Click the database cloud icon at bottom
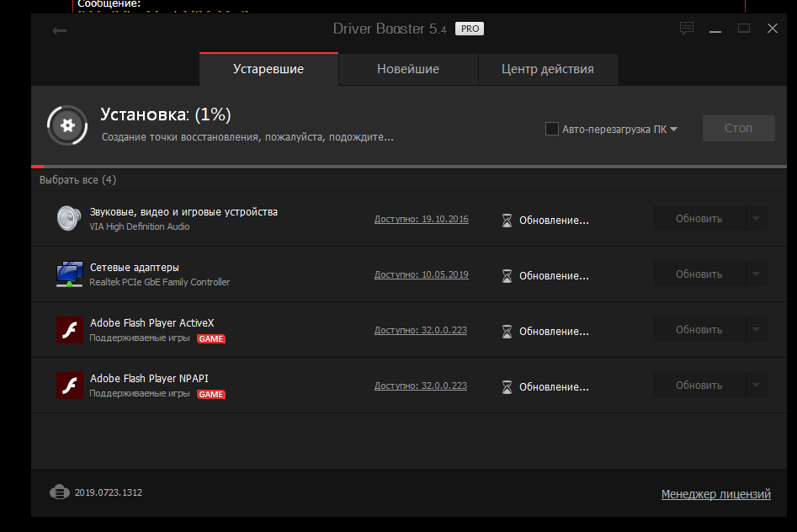797x532 pixels. tap(60, 492)
